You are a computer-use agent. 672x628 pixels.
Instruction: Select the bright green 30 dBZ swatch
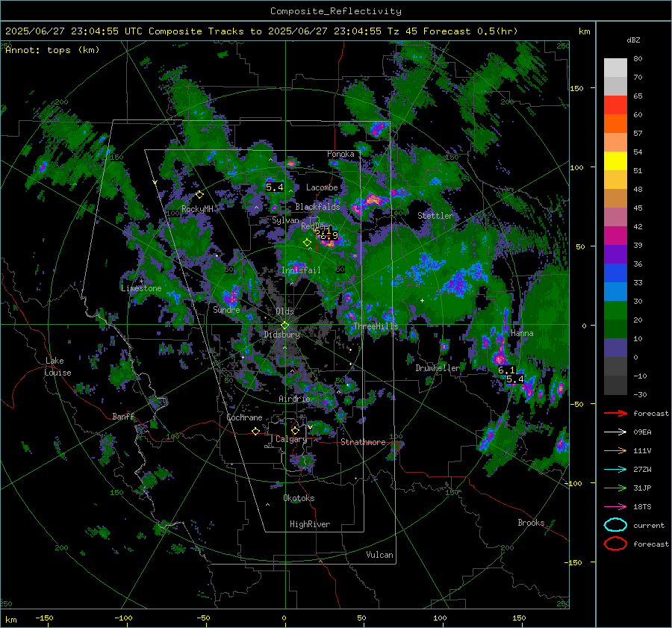(615, 310)
